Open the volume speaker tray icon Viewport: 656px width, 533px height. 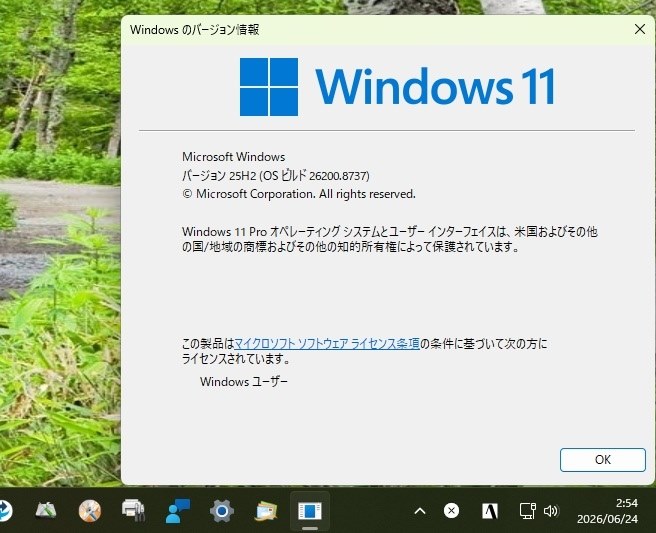coord(551,511)
